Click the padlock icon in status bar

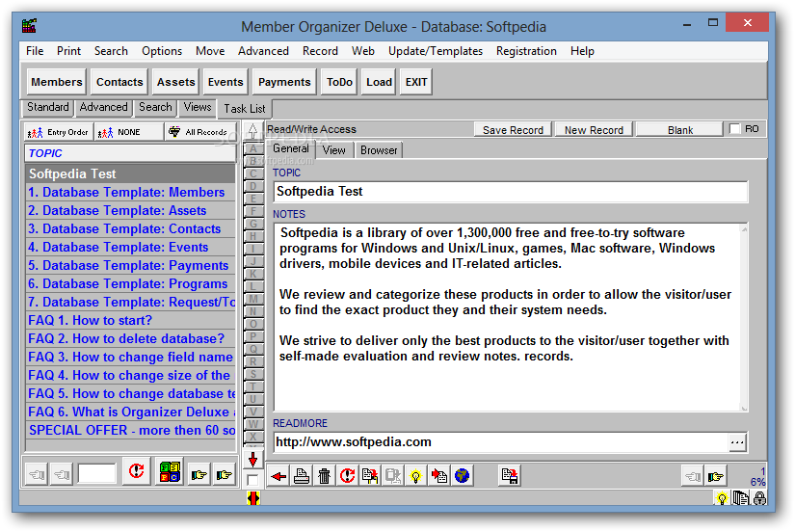pos(759,498)
